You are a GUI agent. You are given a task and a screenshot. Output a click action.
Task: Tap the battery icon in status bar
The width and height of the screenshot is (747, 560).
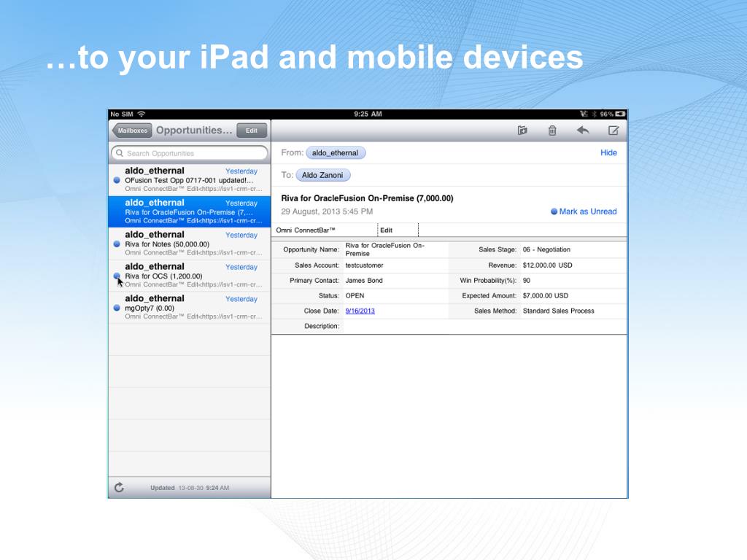click(620, 114)
